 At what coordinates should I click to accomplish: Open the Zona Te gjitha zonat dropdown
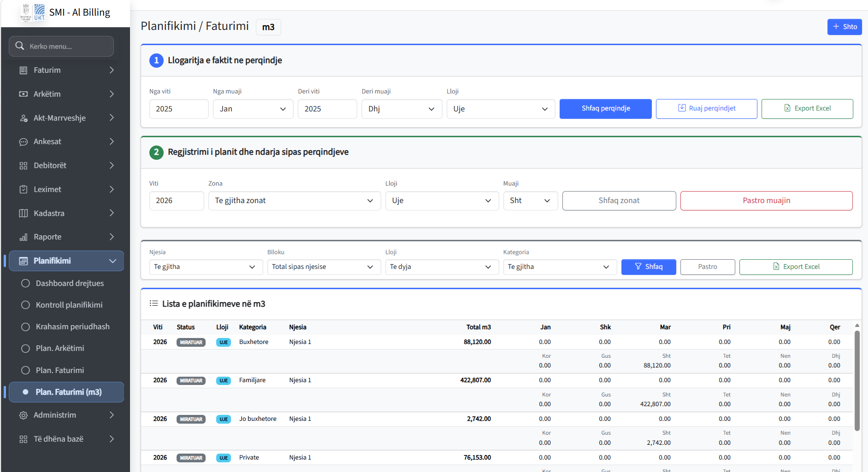295,201
